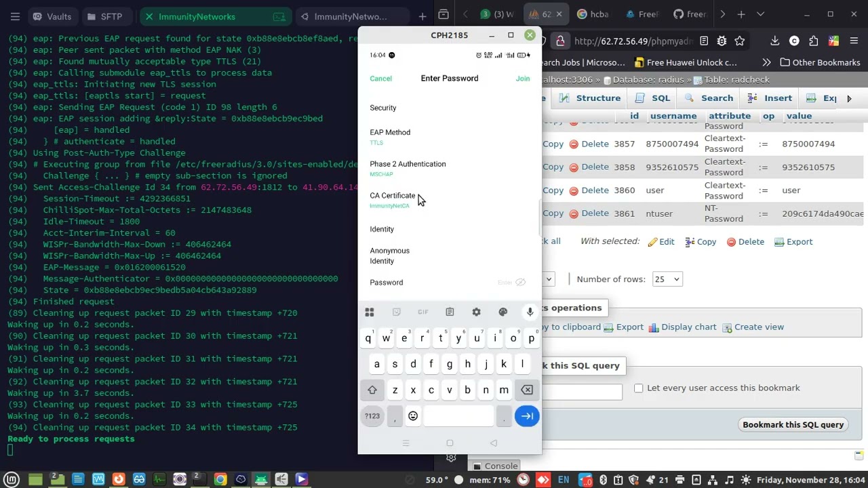Click printer tray icon
The image size is (868, 488).
click(680, 480)
